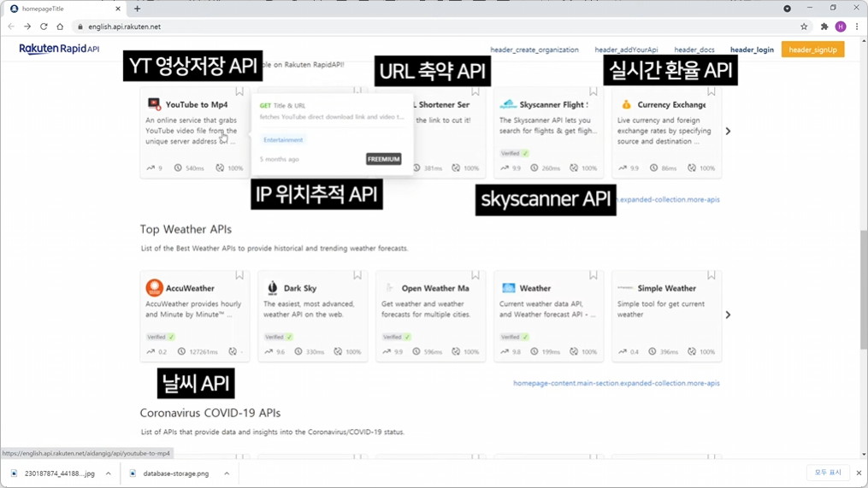Open the extensions puzzle icon
This screenshot has height=488, width=868.
(824, 26)
